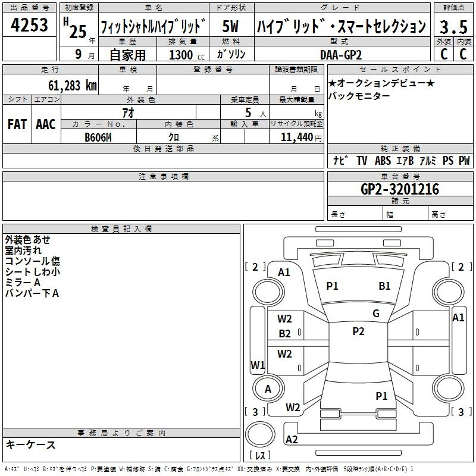The image size is (476, 476).
Task: Select the AAC air conditioner cell
Action: coord(46,124)
